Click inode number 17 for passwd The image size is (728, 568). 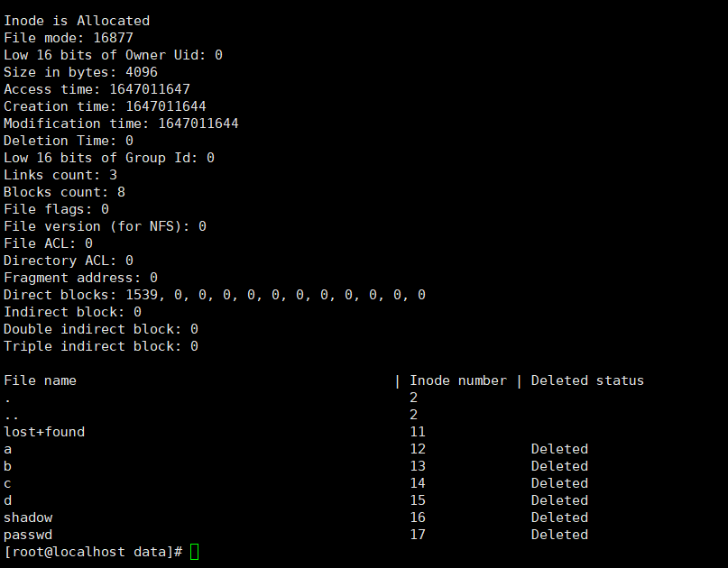[418, 535]
